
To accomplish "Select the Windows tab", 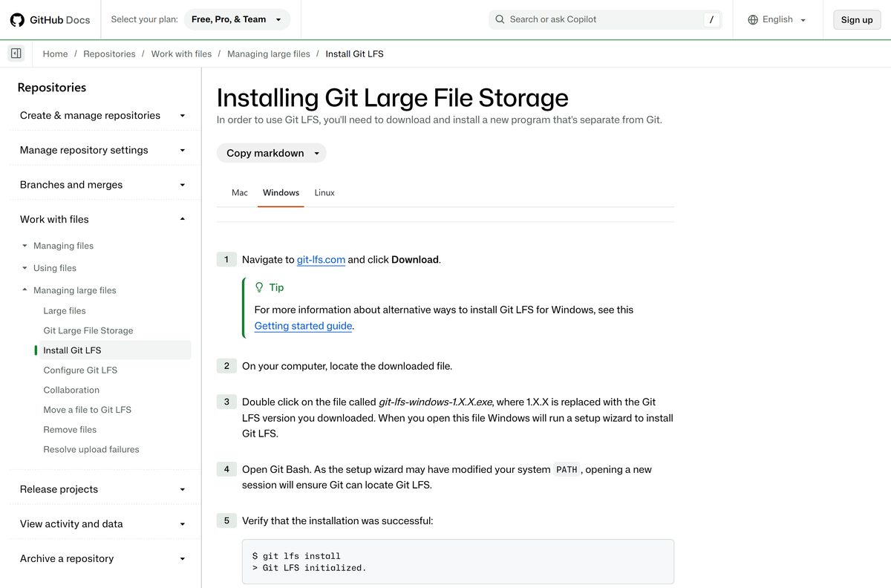I will click(281, 192).
